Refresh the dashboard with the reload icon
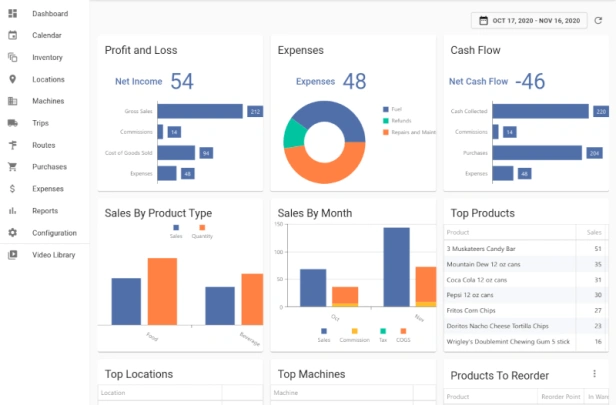This screenshot has width=616, height=405. coord(598,20)
